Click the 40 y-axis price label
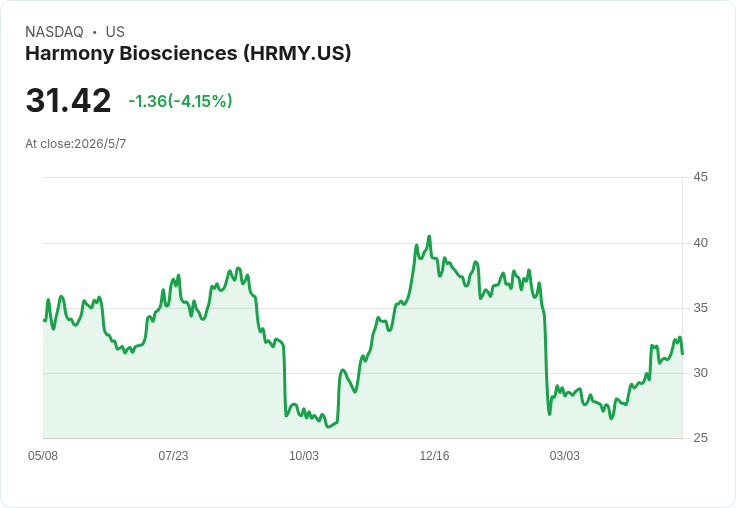Screen dimensions: 736x508 click(x=700, y=243)
